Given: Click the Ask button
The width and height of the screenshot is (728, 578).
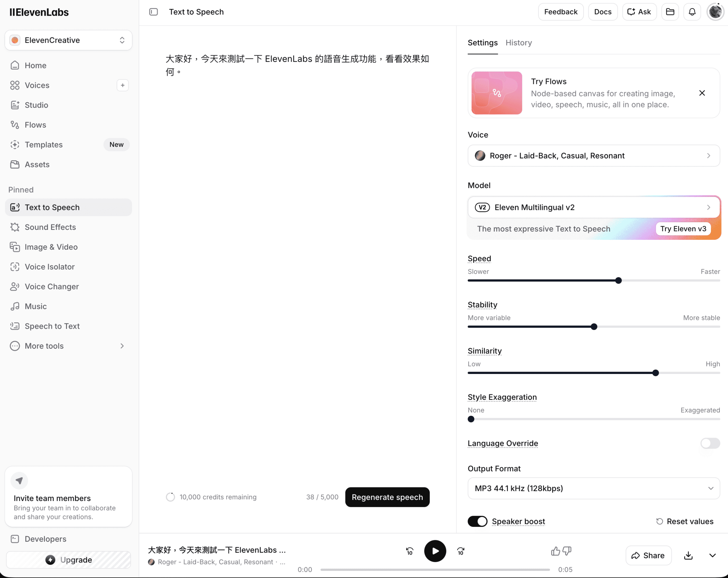Looking at the screenshot, I should click(x=639, y=12).
